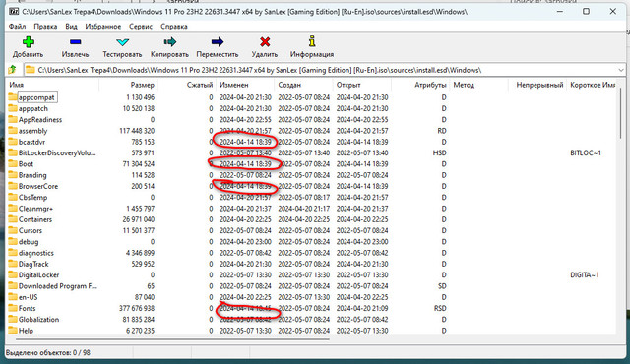Open the Избранное menu

[x=102, y=27]
